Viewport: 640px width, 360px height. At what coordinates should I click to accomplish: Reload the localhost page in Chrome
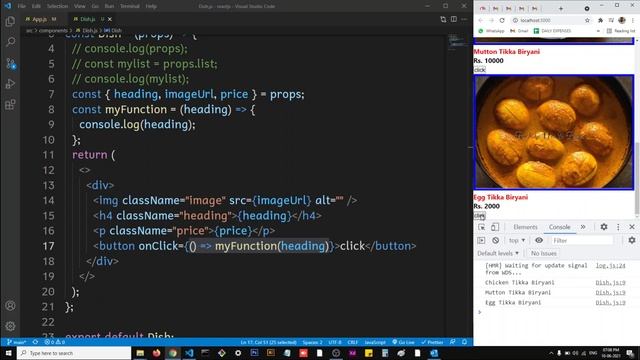(502, 20)
